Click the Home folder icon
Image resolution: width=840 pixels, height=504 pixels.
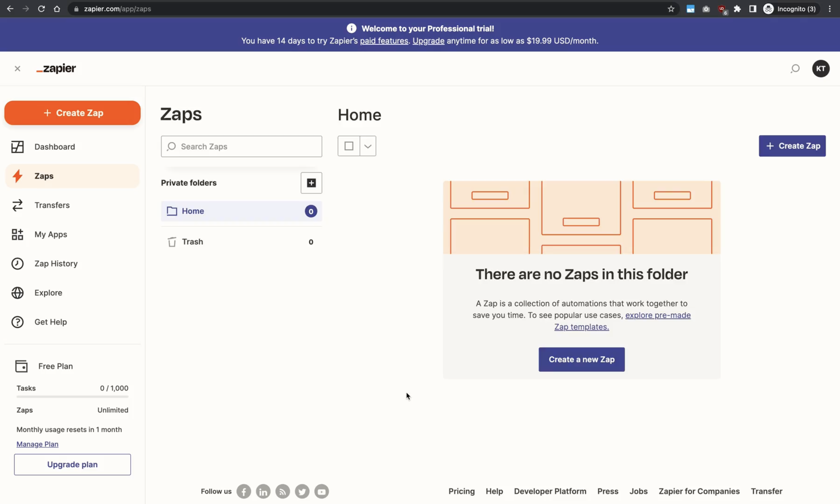click(x=172, y=211)
